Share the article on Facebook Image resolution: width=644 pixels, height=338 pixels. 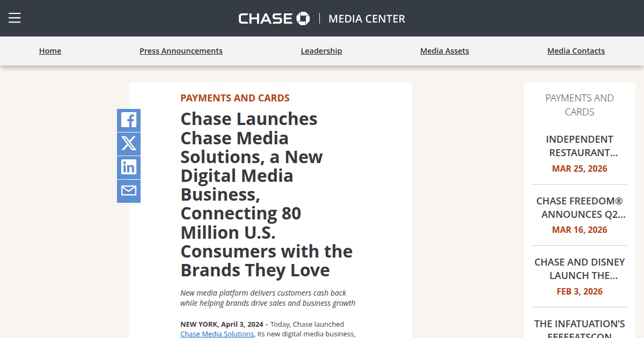(128, 120)
